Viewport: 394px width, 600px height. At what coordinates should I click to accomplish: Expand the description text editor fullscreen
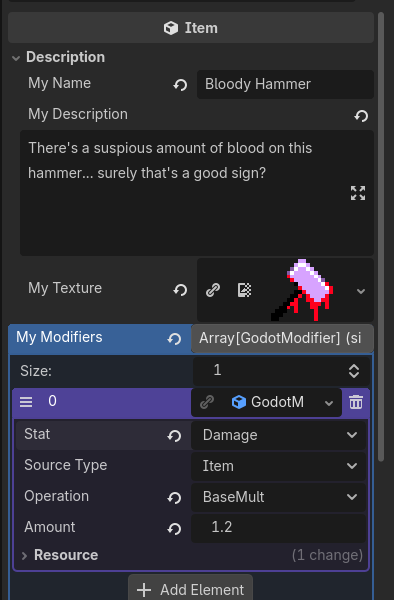(358, 193)
